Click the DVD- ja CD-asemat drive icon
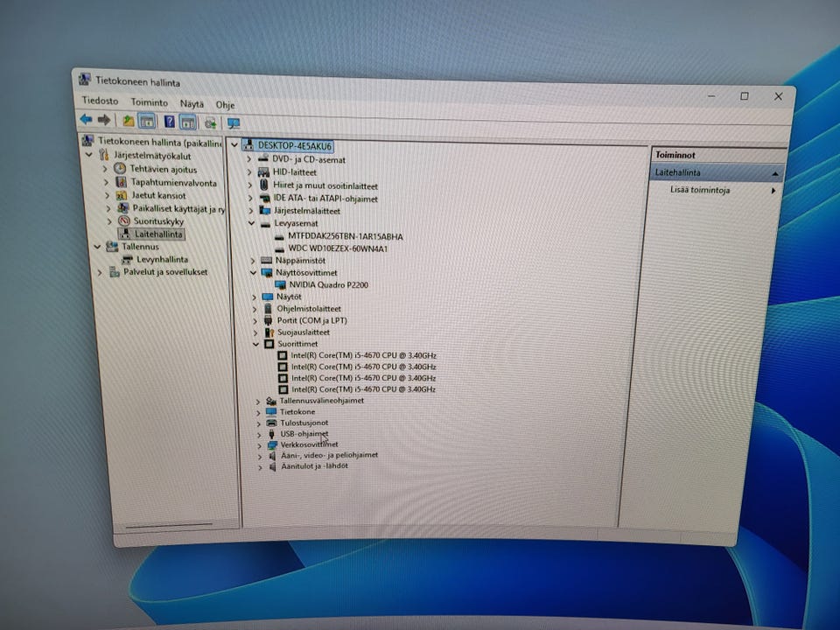The image size is (840, 630). point(263,158)
